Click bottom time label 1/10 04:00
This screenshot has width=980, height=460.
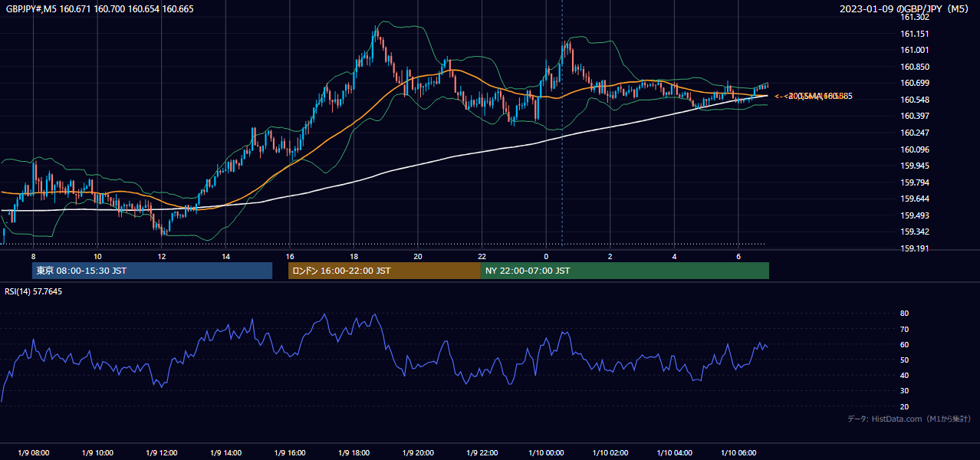point(675,453)
